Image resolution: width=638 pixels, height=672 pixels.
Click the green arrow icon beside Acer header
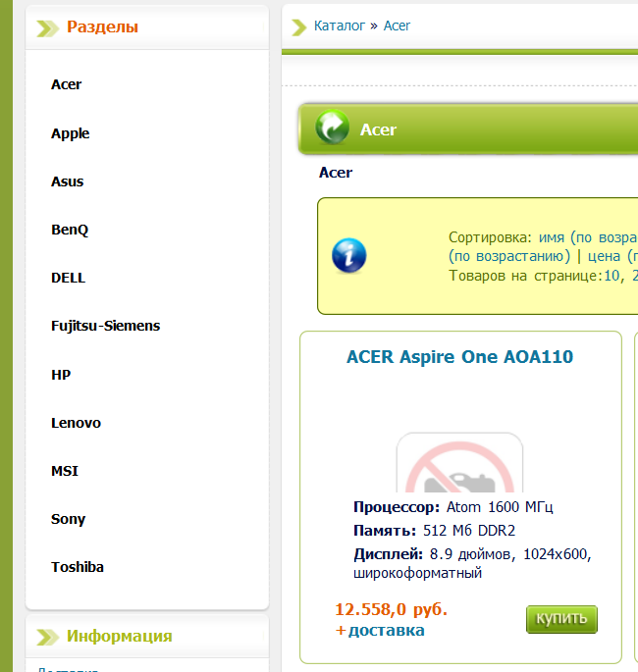point(333,127)
